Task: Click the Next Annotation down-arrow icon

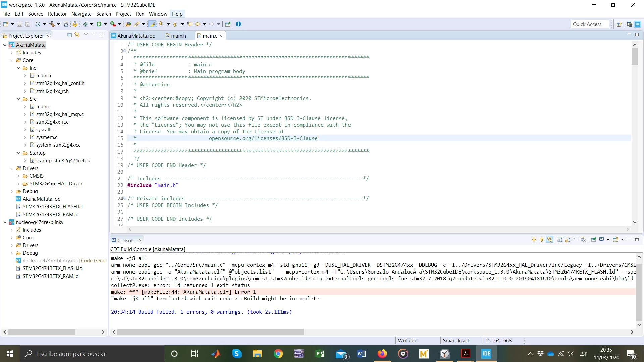Action: tap(162, 24)
